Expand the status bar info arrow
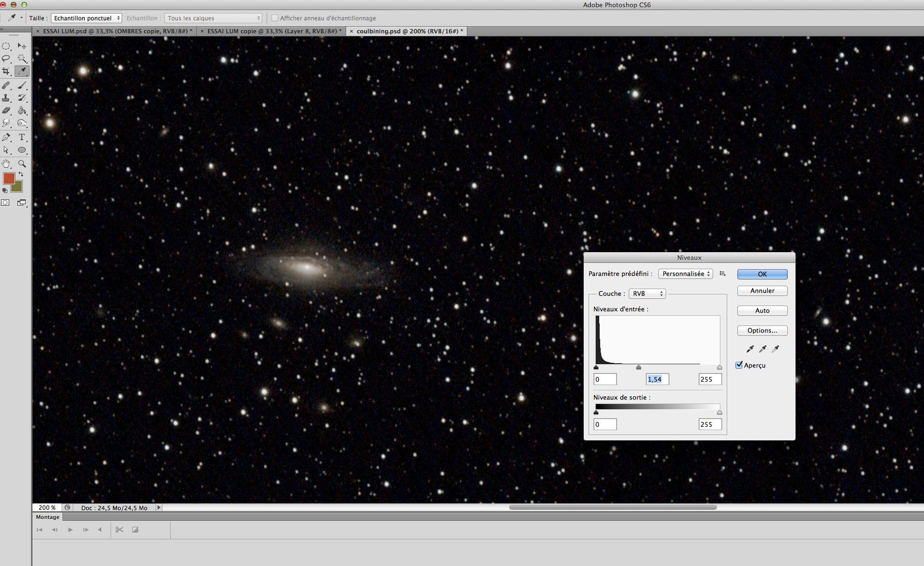The image size is (924, 566). [x=159, y=508]
